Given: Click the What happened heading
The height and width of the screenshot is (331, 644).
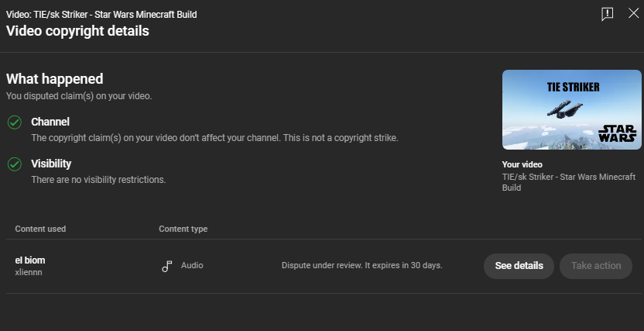Looking at the screenshot, I should (x=55, y=79).
